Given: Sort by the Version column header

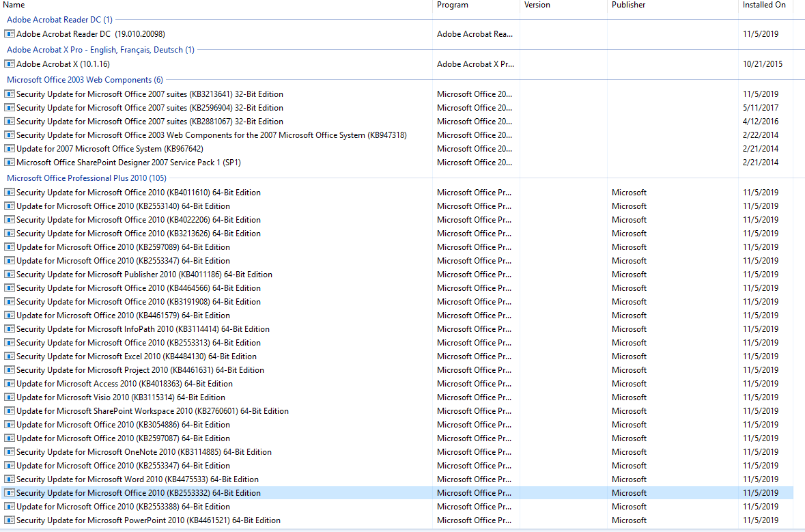Looking at the screenshot, I should [537, 5].
